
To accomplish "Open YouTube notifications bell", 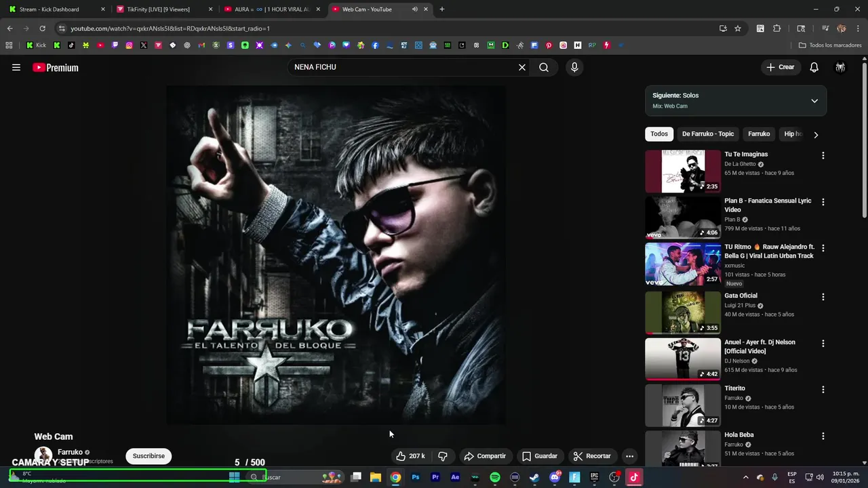I will pos(814,67).
